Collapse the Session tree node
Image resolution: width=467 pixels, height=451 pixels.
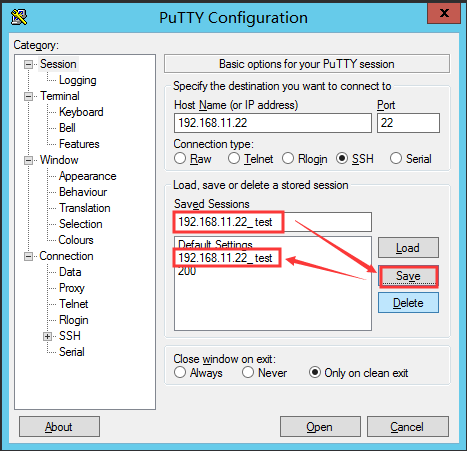29,64
